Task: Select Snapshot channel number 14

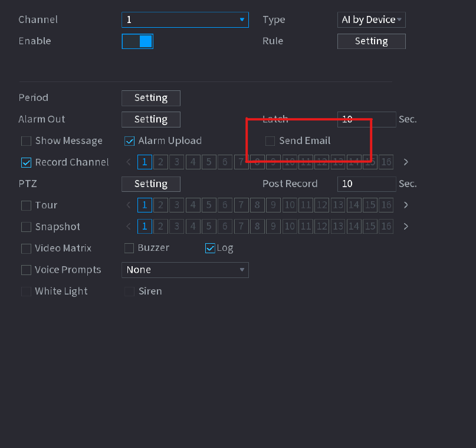Action: click(354, 227)
